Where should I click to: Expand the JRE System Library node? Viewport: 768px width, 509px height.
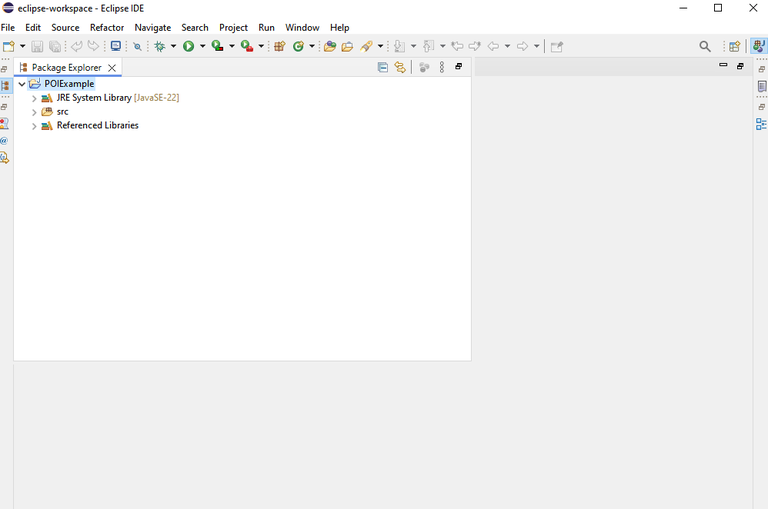(34, 98)
